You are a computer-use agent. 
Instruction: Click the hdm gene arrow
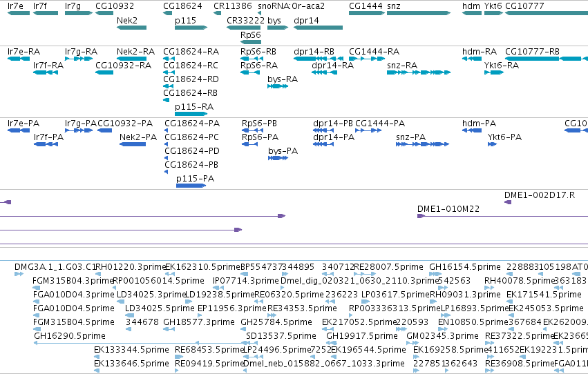coord(472,13)
